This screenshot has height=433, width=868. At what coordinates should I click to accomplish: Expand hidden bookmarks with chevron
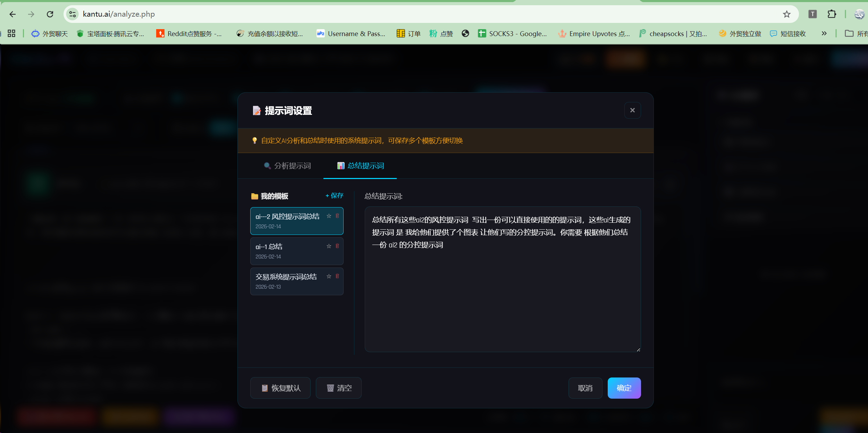[x=824, y=34]
